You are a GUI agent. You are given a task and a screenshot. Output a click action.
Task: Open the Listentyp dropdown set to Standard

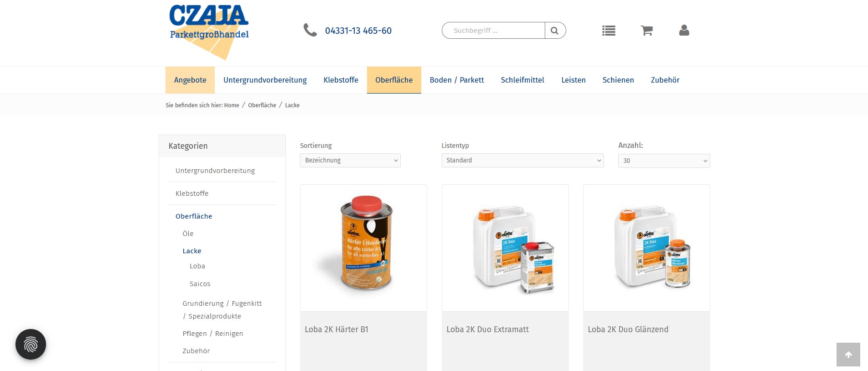[x=522, y=160]
